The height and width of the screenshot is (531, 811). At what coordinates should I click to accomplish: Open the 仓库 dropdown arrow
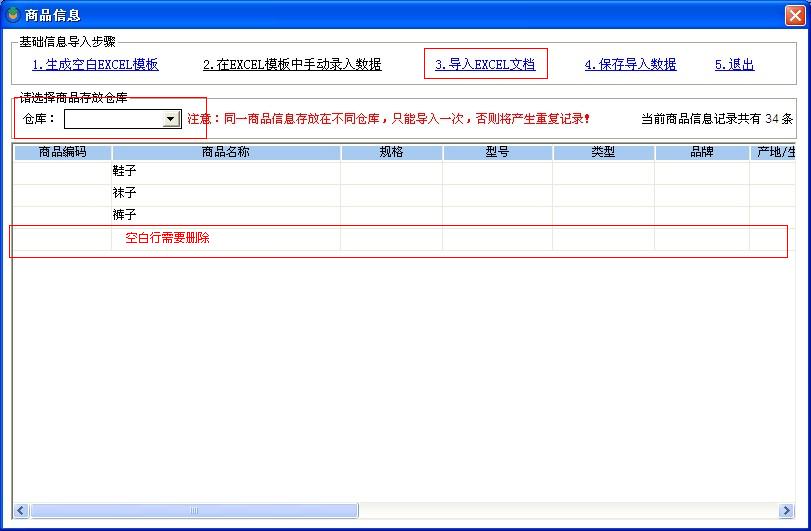click(171, 119)
